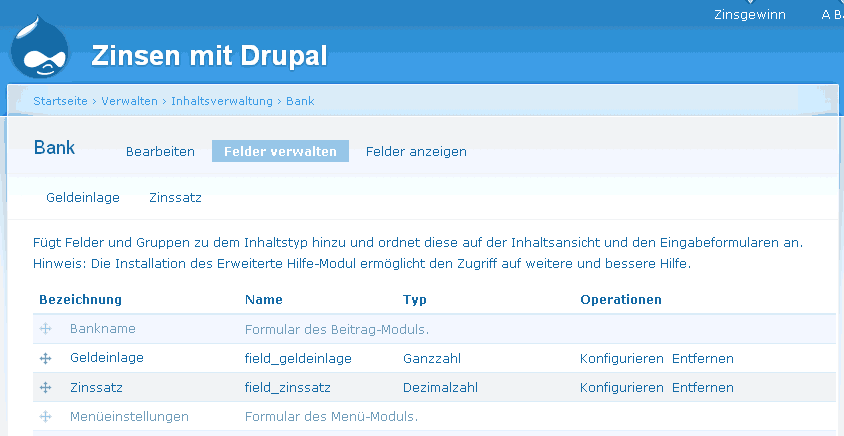Click the drag handle beside Menüeinstellungen
Screen dimensions: 844x436
coord(45,416)
